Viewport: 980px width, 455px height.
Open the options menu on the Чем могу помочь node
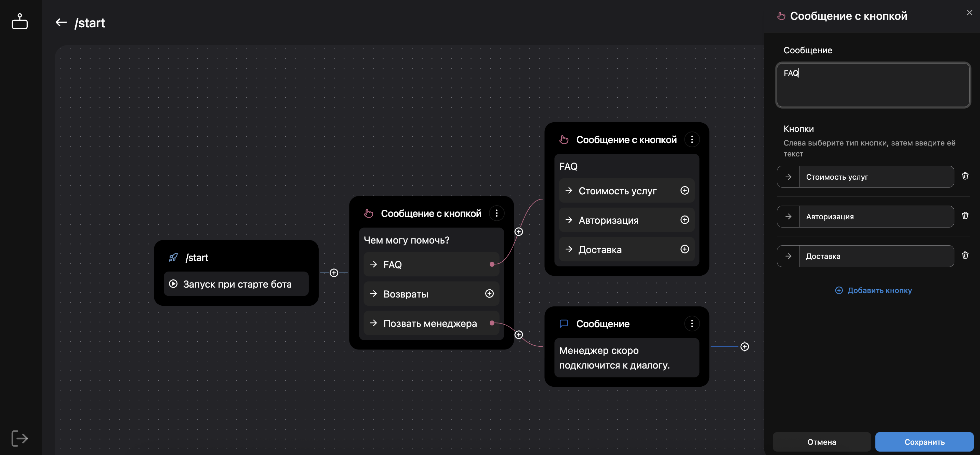click(x=496, y=213)
